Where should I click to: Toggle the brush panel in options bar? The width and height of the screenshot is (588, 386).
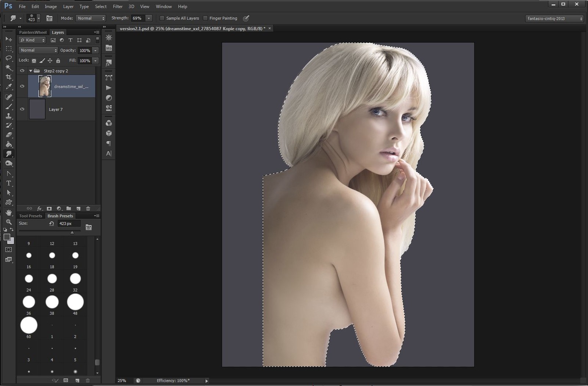[x=49, y=18]
